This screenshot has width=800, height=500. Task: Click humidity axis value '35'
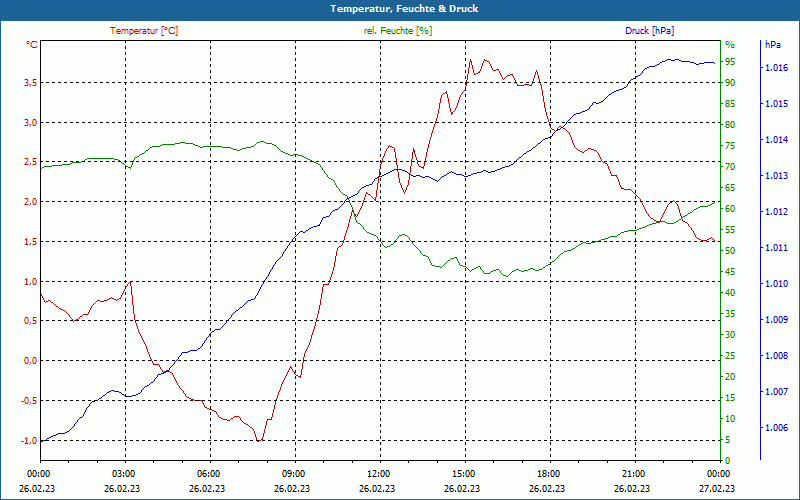(x=730, y=314)
